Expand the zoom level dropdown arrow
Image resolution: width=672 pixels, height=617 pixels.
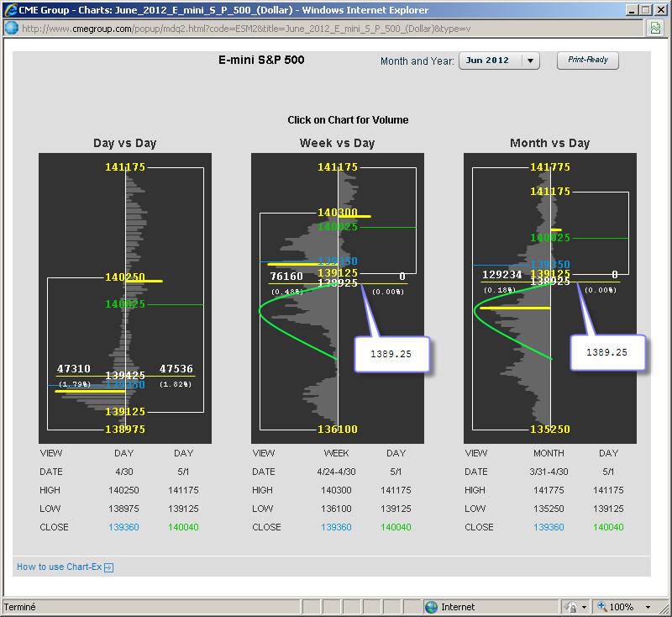(x=648, y=607)
